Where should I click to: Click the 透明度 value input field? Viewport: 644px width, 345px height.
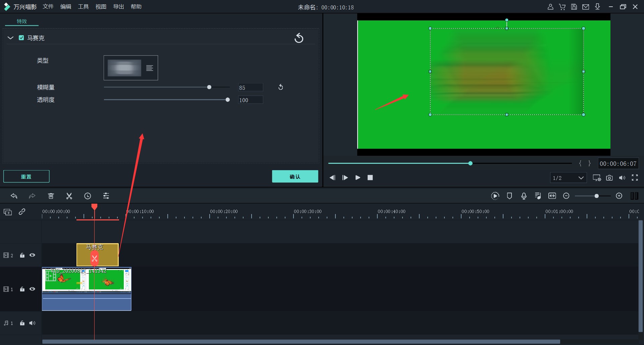(x=250, y=100)
